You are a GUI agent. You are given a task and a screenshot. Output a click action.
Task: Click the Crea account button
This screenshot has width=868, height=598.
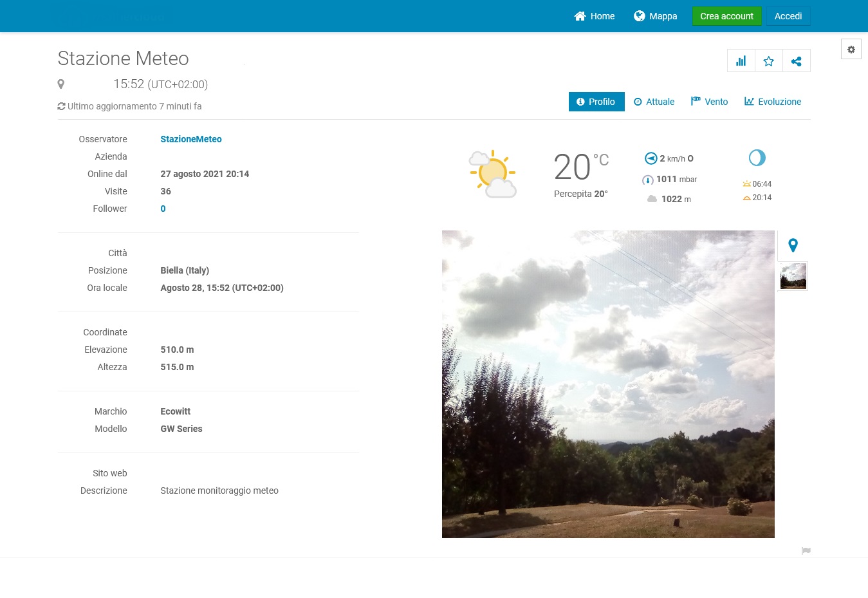[x=727, y=16]
